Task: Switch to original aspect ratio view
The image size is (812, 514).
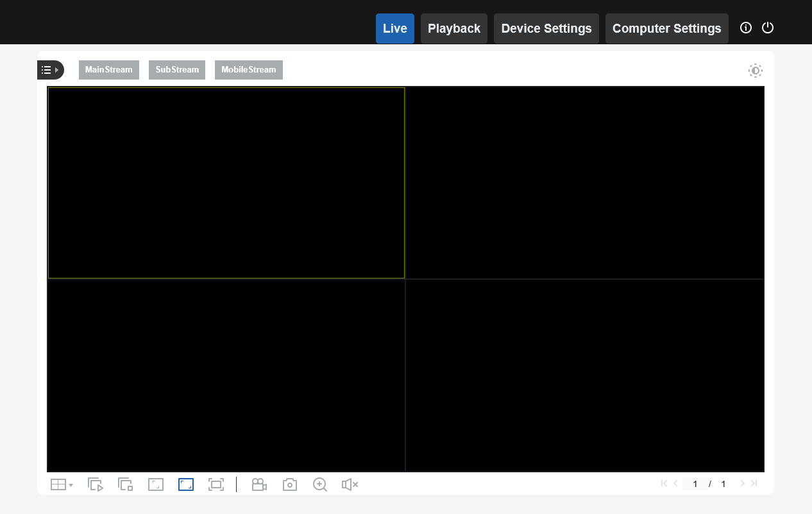Action: (x=156, y=484)
